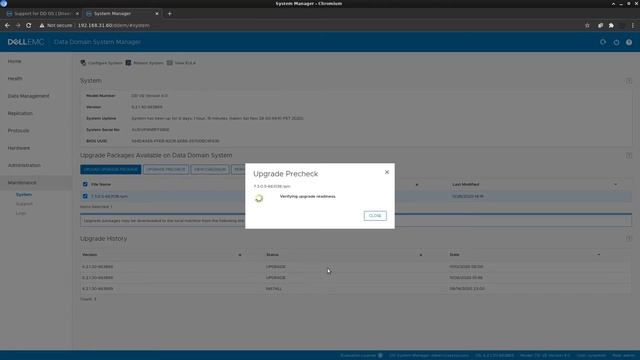Image resolution: width=640 pixels, height=360 pixels.
Task: Click the browser back arrow
Action: (x=7, y=25)
